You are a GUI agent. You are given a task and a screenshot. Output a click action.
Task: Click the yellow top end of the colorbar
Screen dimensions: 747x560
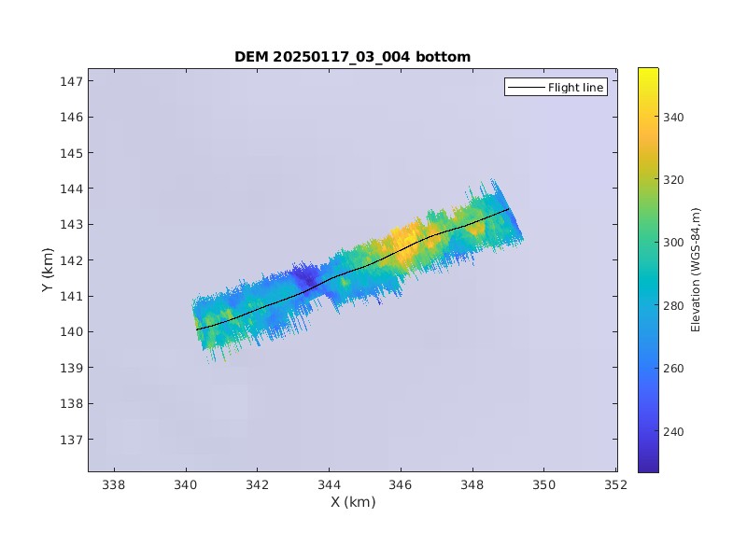(x=648, y=71)
